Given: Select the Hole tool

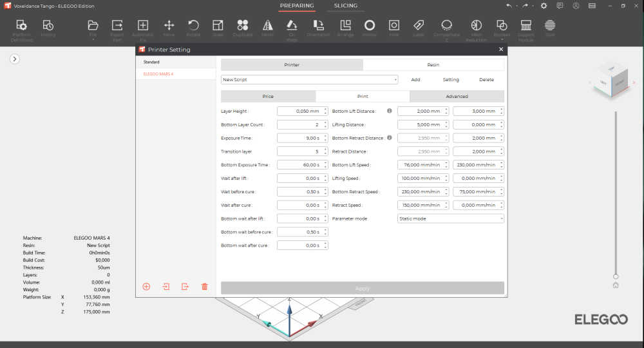Looking at the screenshot, I should tap(394, 28).
